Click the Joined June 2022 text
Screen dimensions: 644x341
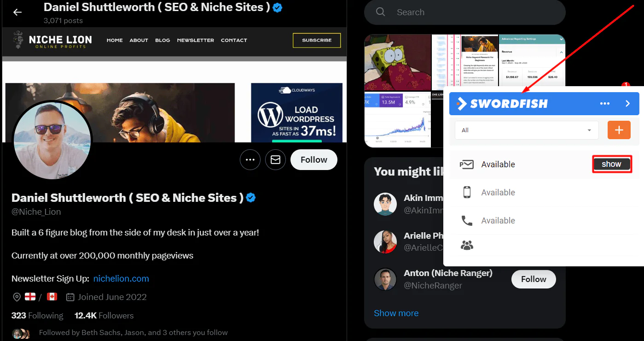tap(112, 297)
